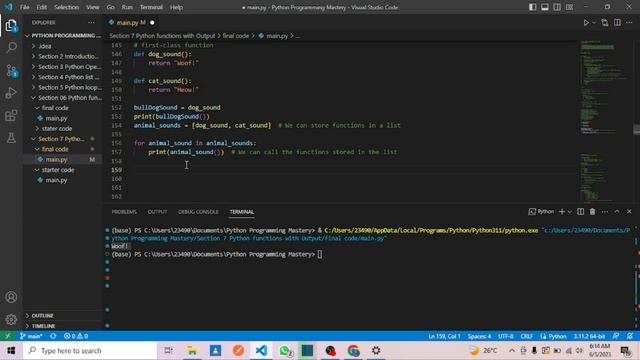The image size is (640, 360).
Task: Switch to the Problems tab
Action: coord(124,212)
